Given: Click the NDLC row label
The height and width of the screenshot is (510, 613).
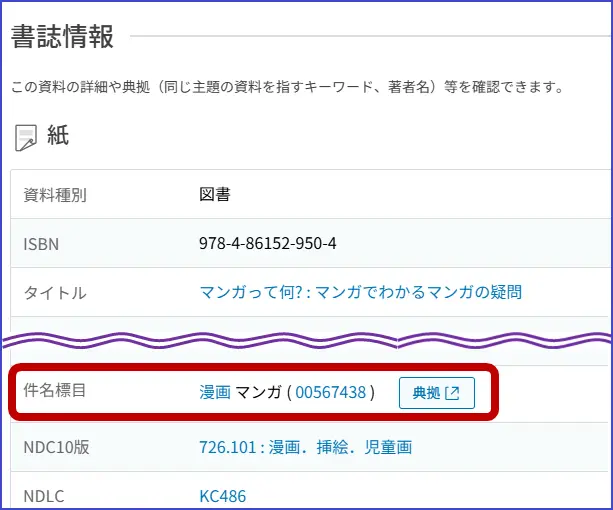Looking at the screenshot, I should point(45,496).
